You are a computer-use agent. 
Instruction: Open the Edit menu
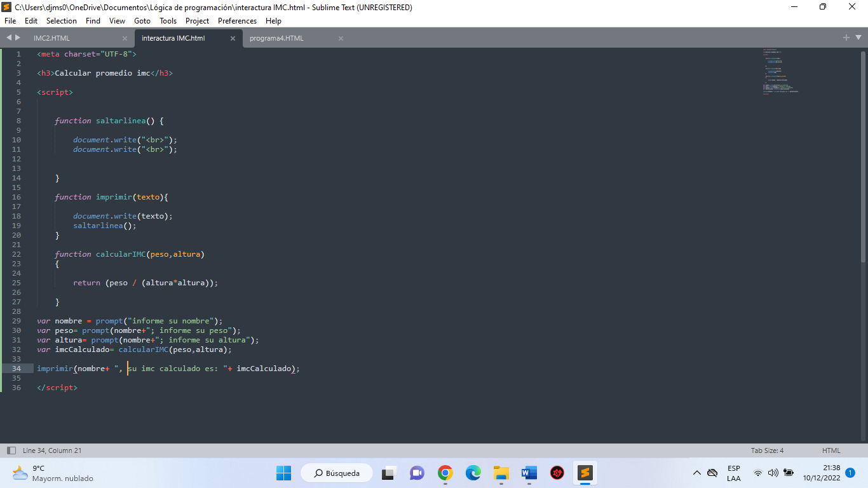click(x=31, y=21)
